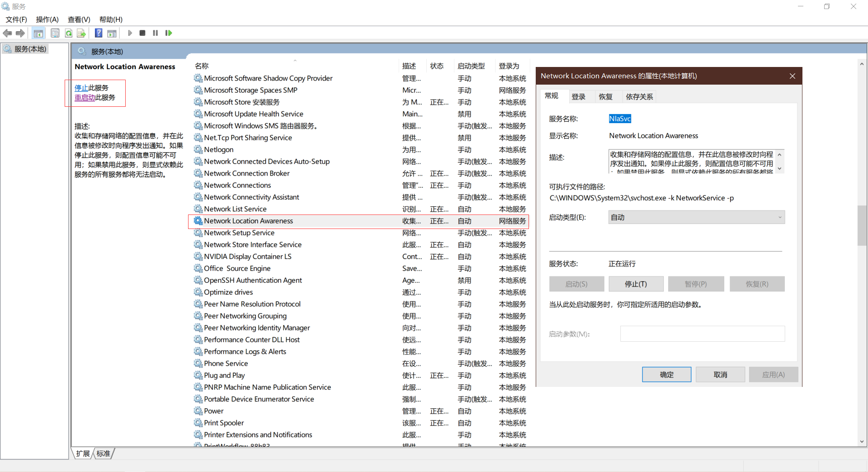Start the selected service using the play icon

pyautogui.click(x=130, y=33)
